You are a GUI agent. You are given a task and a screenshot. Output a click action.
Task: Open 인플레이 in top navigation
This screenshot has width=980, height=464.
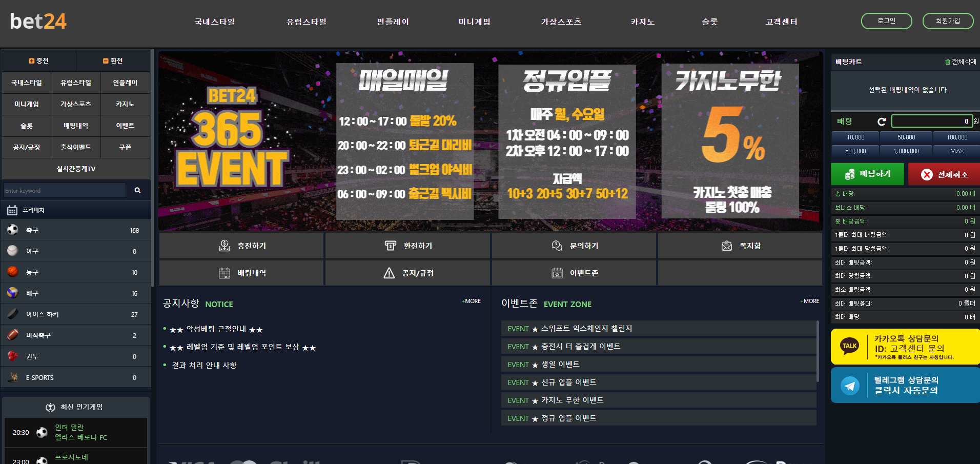[393, 22]
